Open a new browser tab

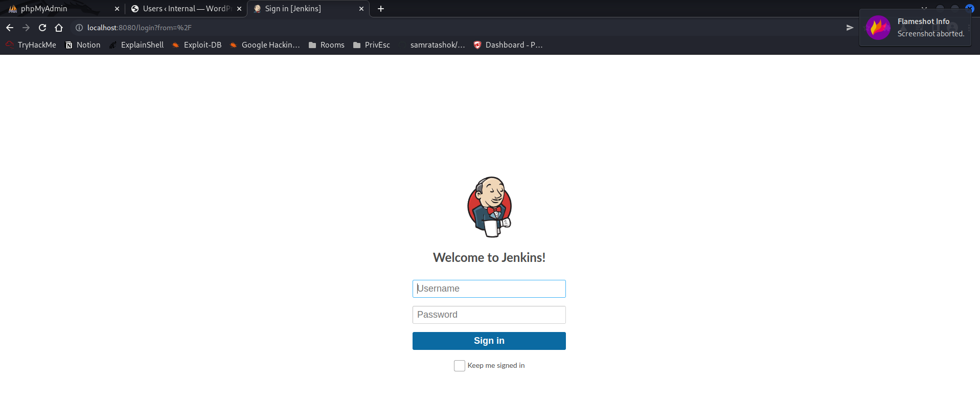click(381, 9)
